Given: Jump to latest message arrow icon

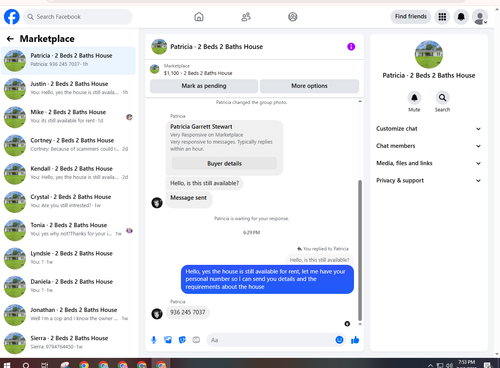Looking at the screenshot, I should point(347,324).
